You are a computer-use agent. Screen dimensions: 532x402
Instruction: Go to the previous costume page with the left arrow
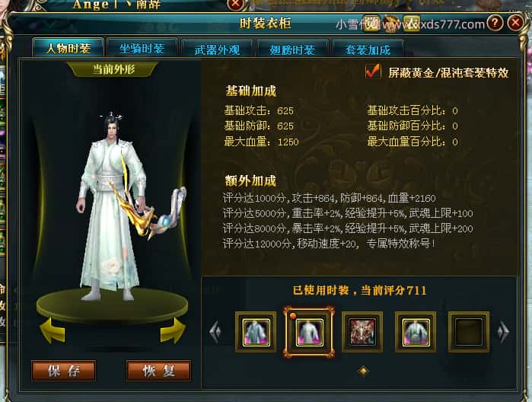215,332
